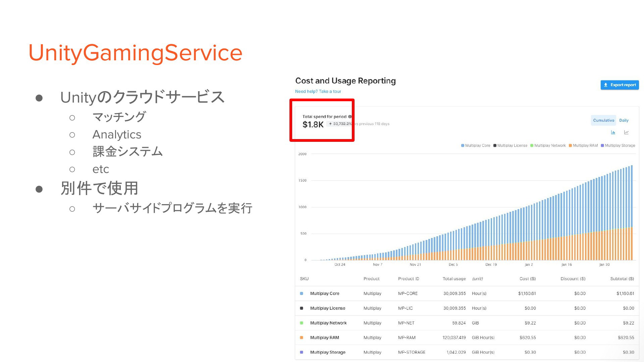Click the 33,732.2% increase badge
The height and width of the screenshot is (362, 644).
click(x=340, y=124)
